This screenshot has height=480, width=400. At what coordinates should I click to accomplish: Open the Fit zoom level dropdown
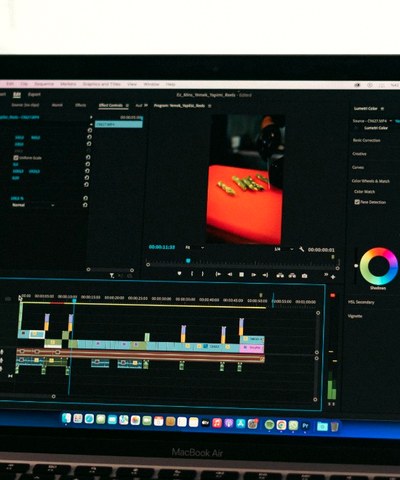click(x=194, y=247)
